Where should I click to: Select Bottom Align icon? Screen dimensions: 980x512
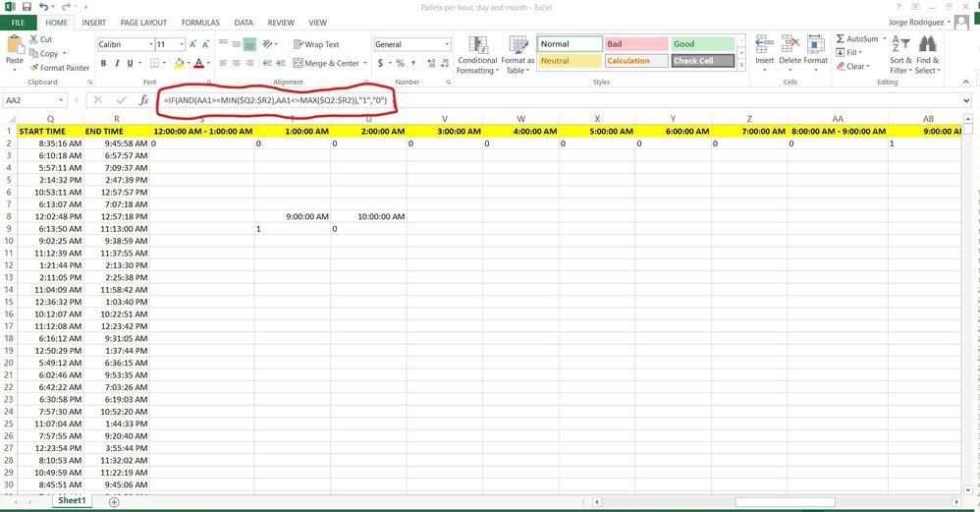(250, 44)
